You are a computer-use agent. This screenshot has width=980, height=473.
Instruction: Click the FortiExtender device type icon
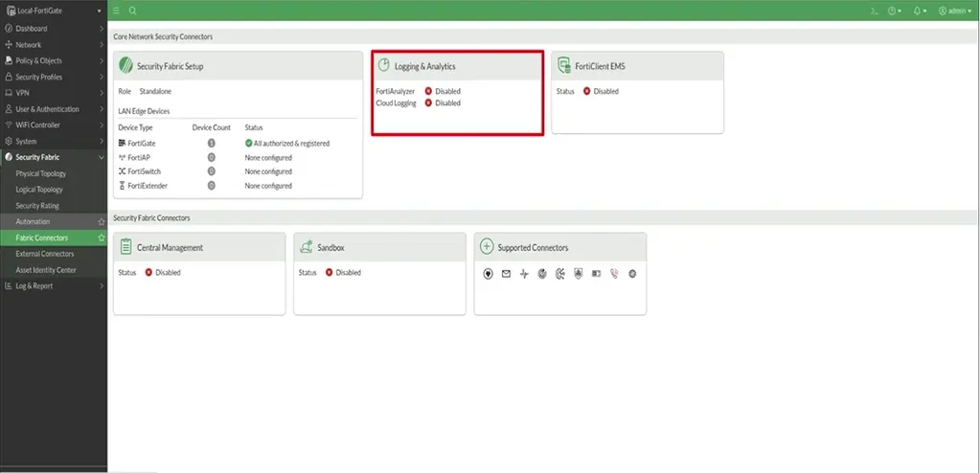(122, 186)
